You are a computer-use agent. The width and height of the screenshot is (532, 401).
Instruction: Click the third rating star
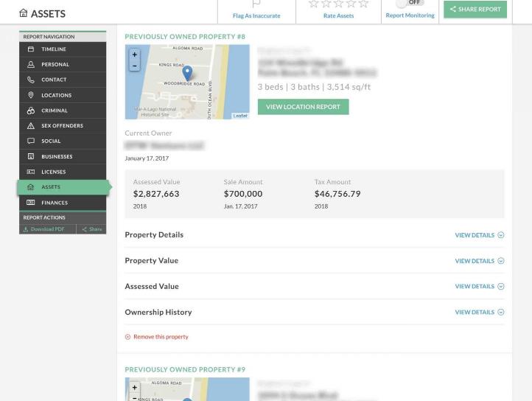click(x=338, y=4)
